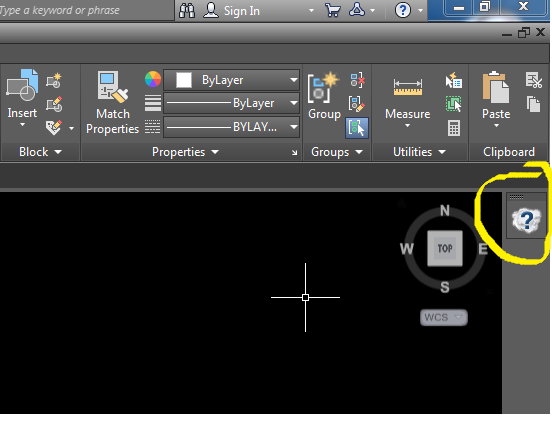Click the North compass direction on ViewCube
This screenshot has height=422, width=552.
[445, 210]
